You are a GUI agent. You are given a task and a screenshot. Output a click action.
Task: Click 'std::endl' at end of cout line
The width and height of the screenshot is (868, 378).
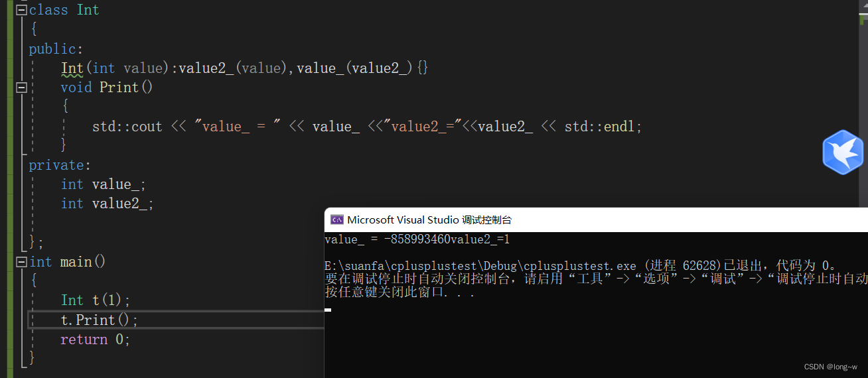[x=601, y=127]
